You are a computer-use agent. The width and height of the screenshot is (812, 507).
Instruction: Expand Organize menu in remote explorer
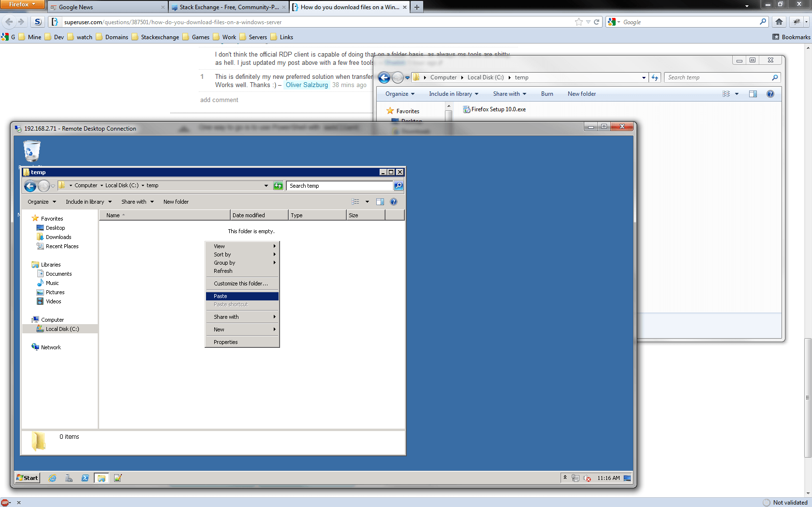pyautogui.click(x=42, y=202)
